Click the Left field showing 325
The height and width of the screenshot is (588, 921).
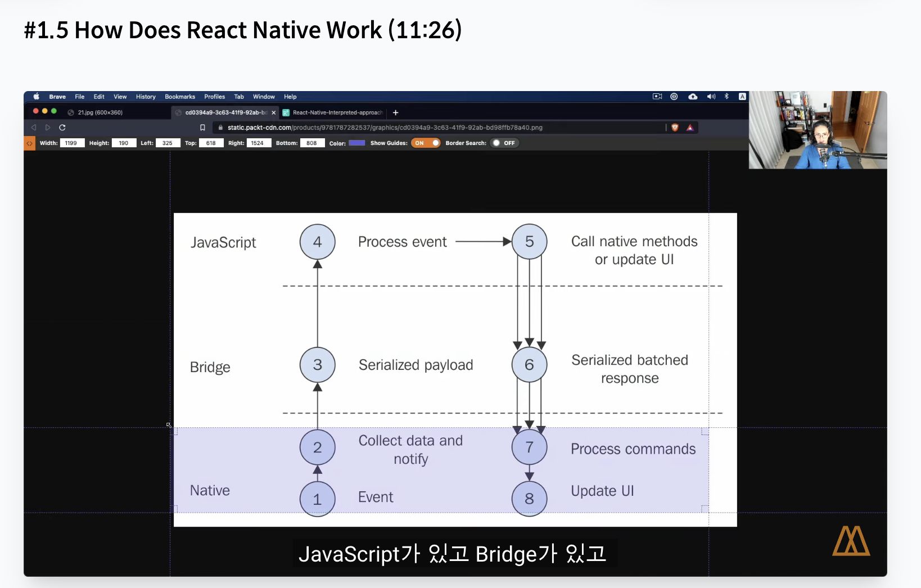[168, 143]
